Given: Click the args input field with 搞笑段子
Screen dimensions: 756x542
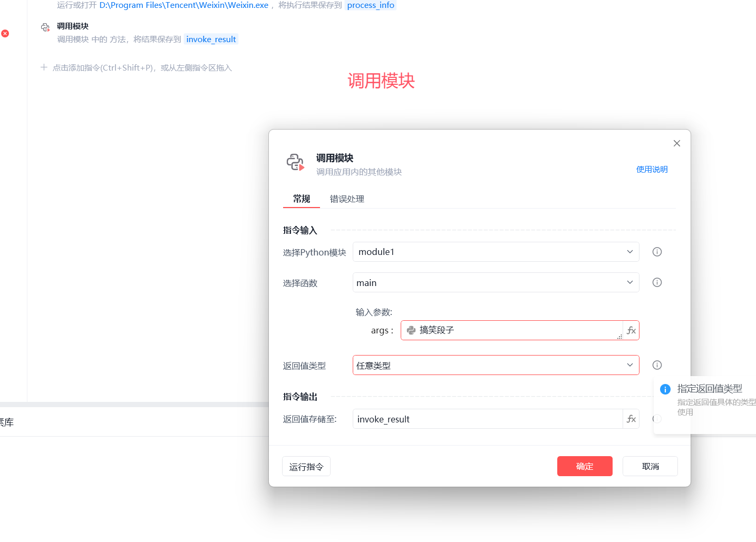Looking at the screenshot, I should [512, 330].
